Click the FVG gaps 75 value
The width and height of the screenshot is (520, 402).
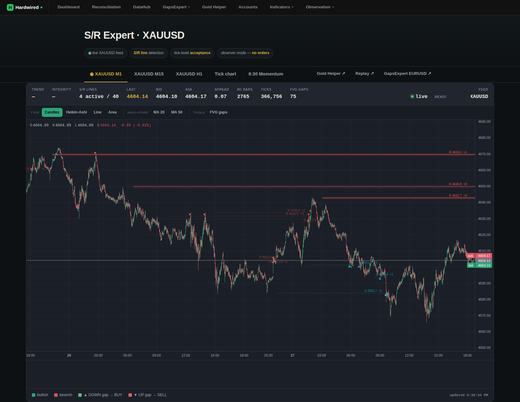pyautogui.click(x=293, y=97)
